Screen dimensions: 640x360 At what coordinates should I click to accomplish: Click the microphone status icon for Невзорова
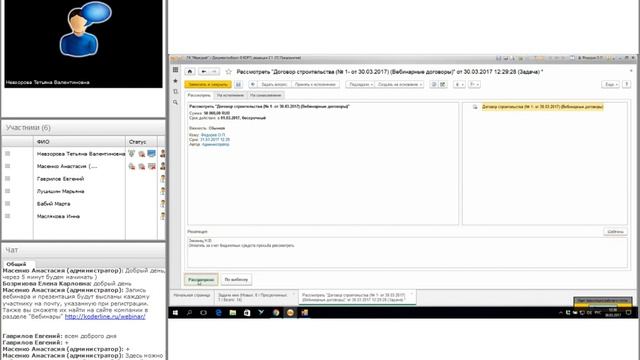[131, 153]
